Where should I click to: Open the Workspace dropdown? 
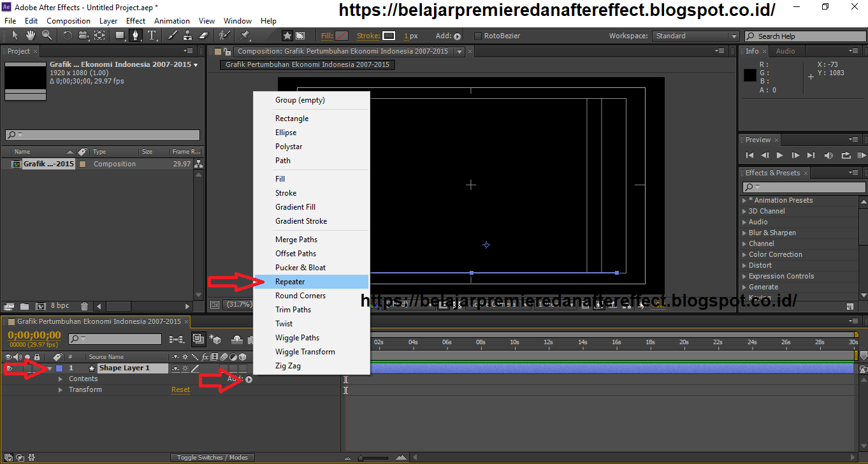(x=695, y=36)
